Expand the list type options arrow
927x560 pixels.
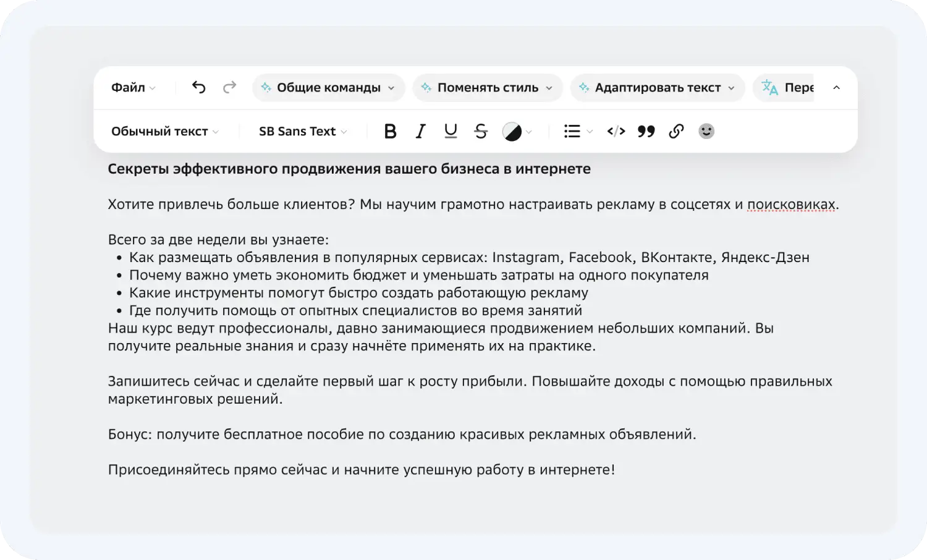(590, 132)
